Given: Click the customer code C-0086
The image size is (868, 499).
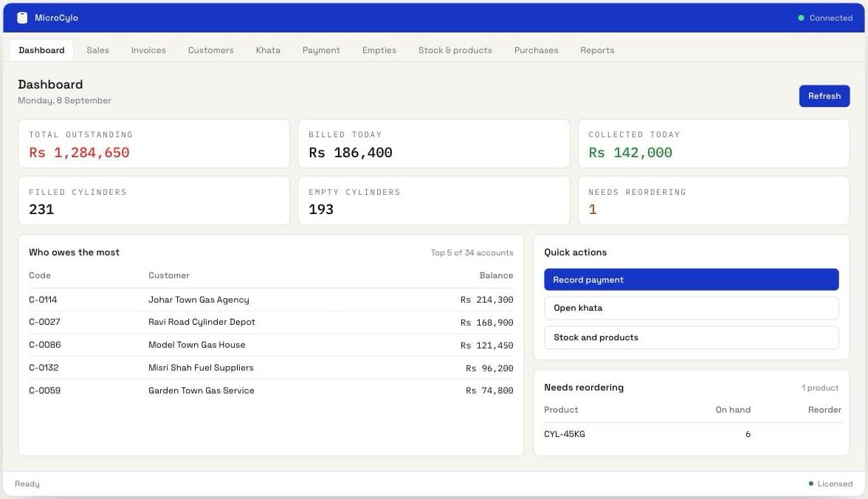Looking at the screenshot, I should click(x=45, y=345).
